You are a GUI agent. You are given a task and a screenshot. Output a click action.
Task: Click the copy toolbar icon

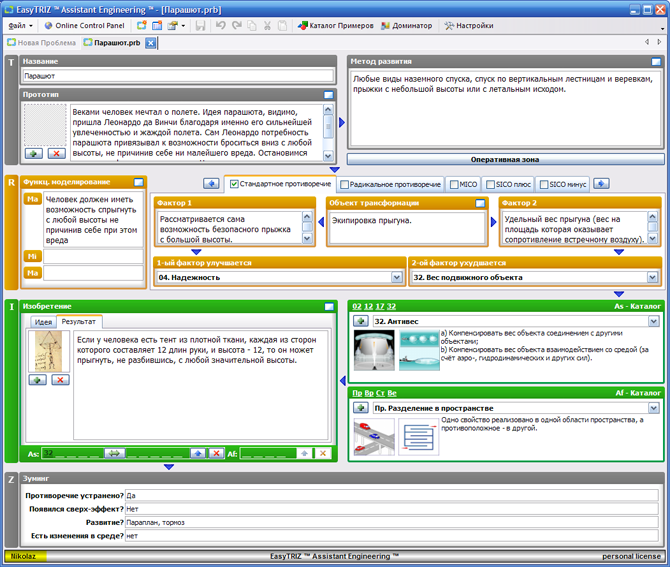click(252, 26)
